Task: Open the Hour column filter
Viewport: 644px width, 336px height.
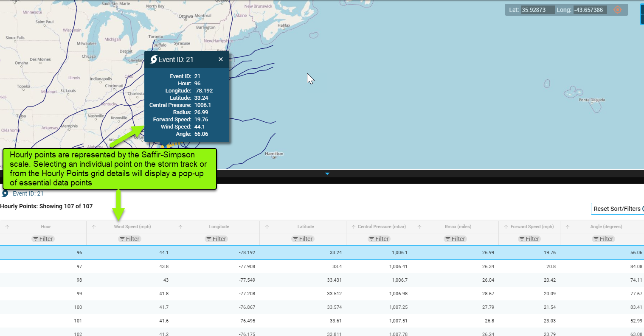Action: pyautogui.click(x=43, y=239)
